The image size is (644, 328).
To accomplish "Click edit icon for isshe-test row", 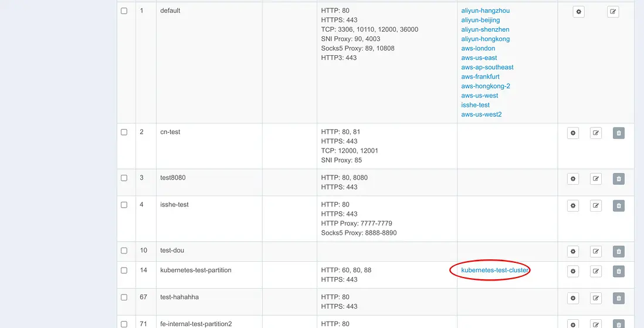I will pos(595,205).
